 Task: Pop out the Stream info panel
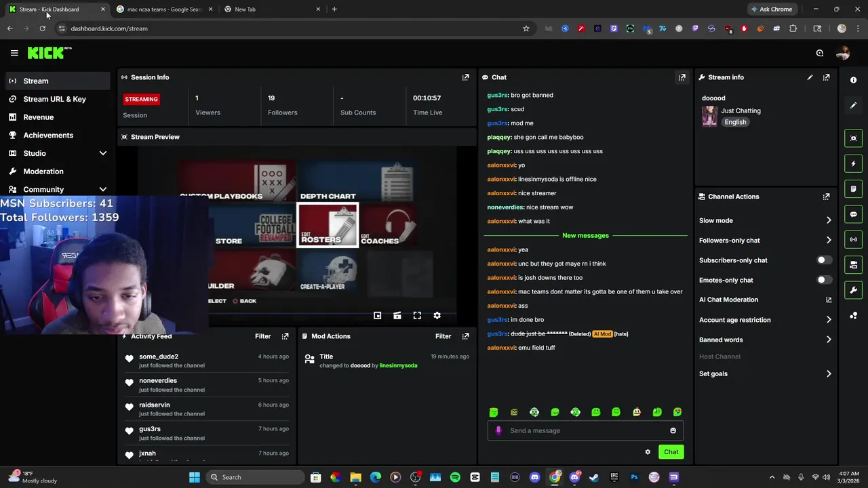pyautogui.click(x=826, y=77)
